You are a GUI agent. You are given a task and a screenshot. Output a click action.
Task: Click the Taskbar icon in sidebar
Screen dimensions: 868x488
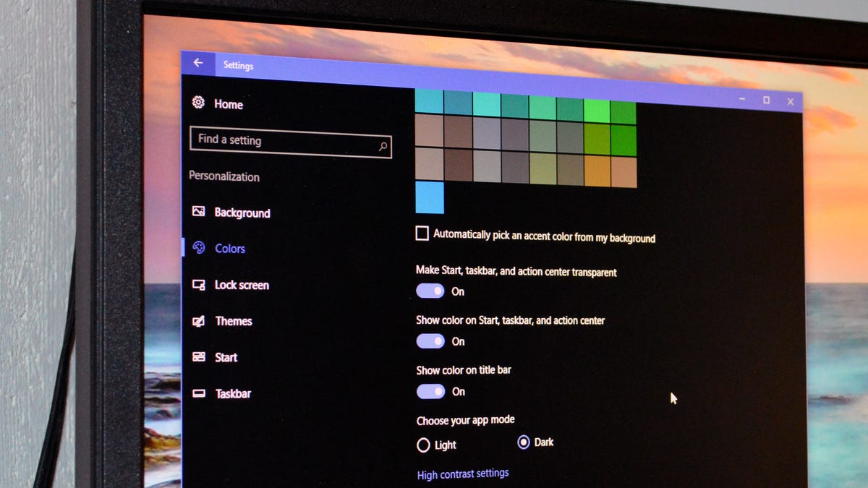(x=199, y=393)
